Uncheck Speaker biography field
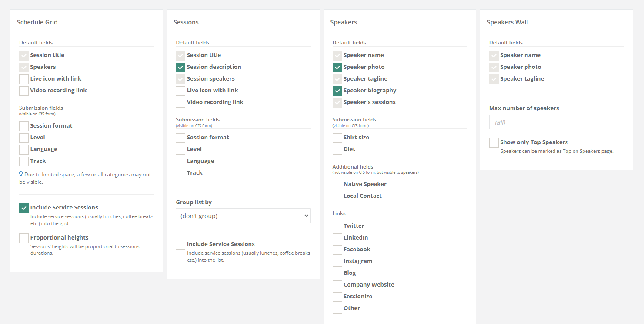The image size is (644, 324). pos(337,91)
